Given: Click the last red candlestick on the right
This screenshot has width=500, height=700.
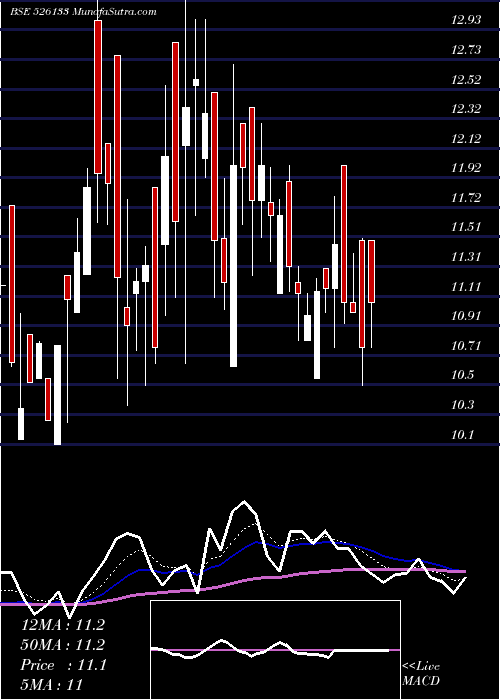Looking at the screenshot, I should point(371,271).
